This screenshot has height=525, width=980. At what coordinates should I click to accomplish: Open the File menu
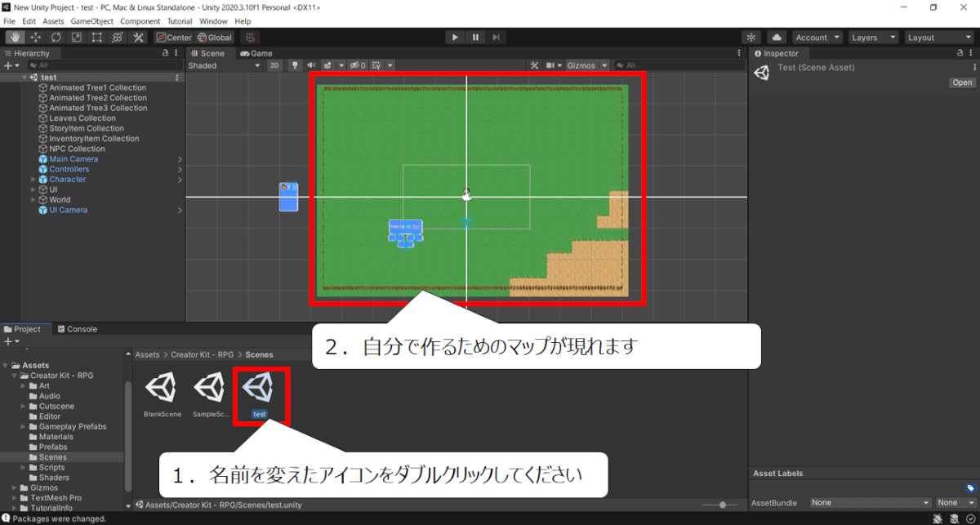[x=10, y=20]
